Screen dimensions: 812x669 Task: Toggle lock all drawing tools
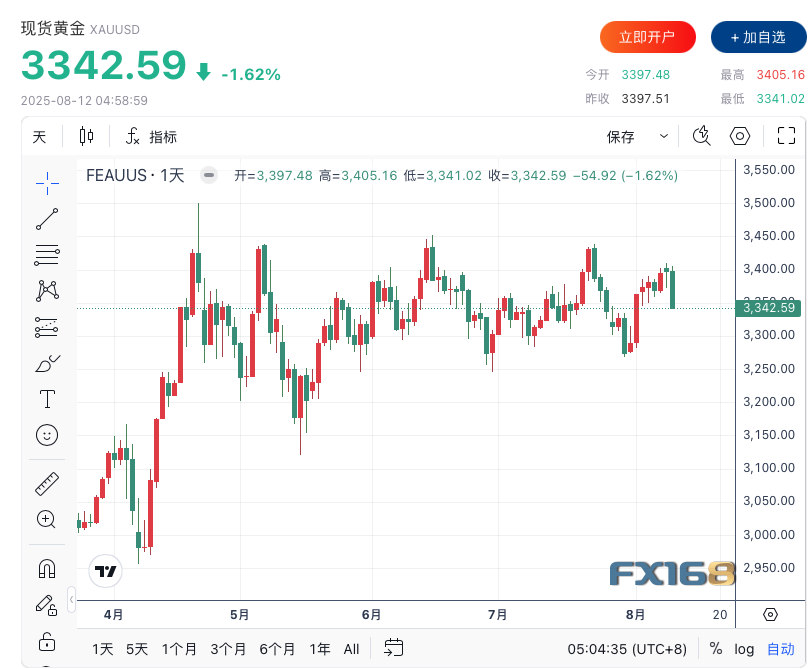pos(47,642)
